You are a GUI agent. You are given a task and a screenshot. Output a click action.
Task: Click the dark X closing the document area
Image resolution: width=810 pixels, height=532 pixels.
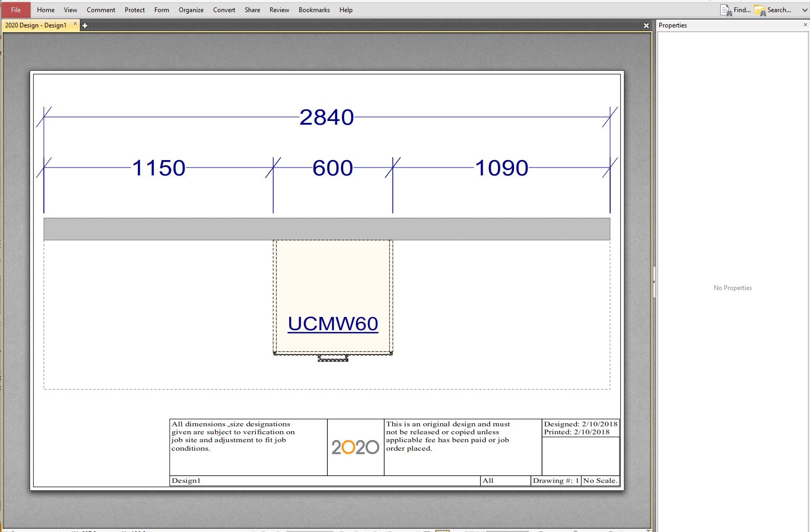pos(646,25)
